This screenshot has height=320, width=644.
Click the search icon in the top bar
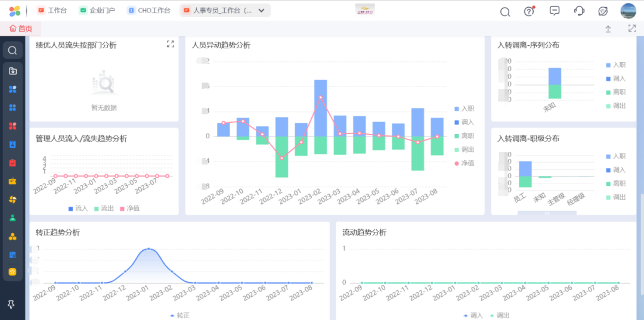(x=505, y=11)
